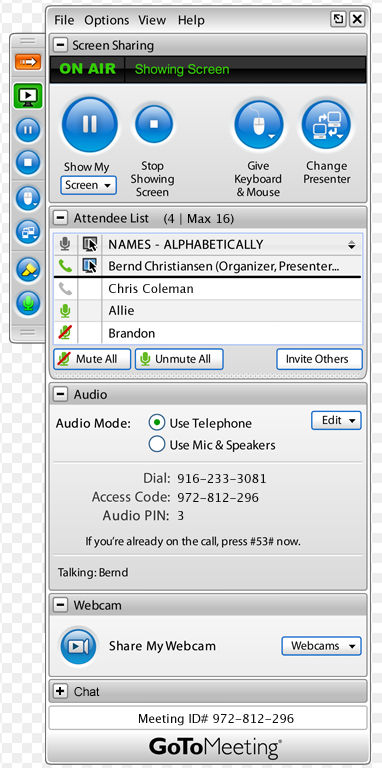Click the ON AIR status indicator
The image size is (382, 768).
point(87,69)
